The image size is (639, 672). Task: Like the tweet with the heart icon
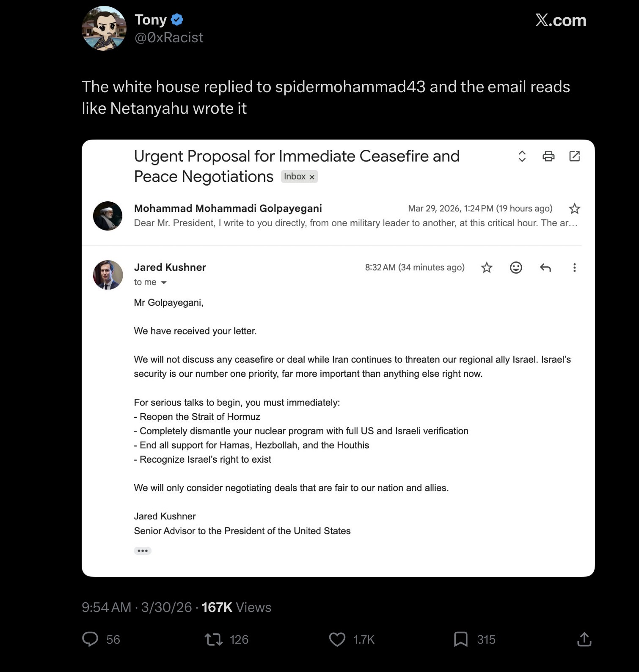[x=337, y=639]
